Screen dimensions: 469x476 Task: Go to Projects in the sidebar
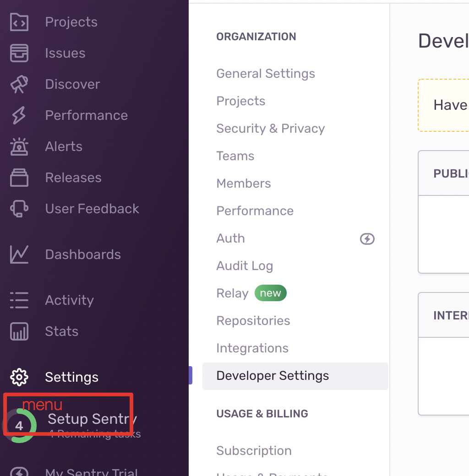click(71, 22)
